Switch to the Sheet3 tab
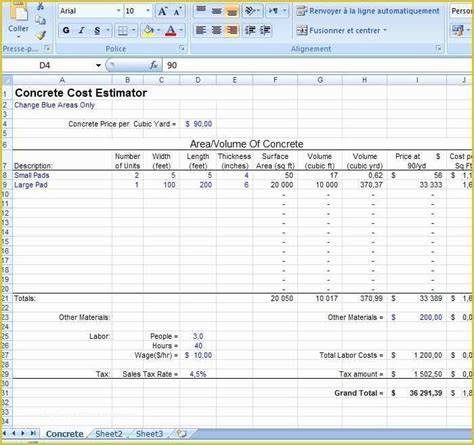Screen dimensions: 474x445 click(149, 434)
